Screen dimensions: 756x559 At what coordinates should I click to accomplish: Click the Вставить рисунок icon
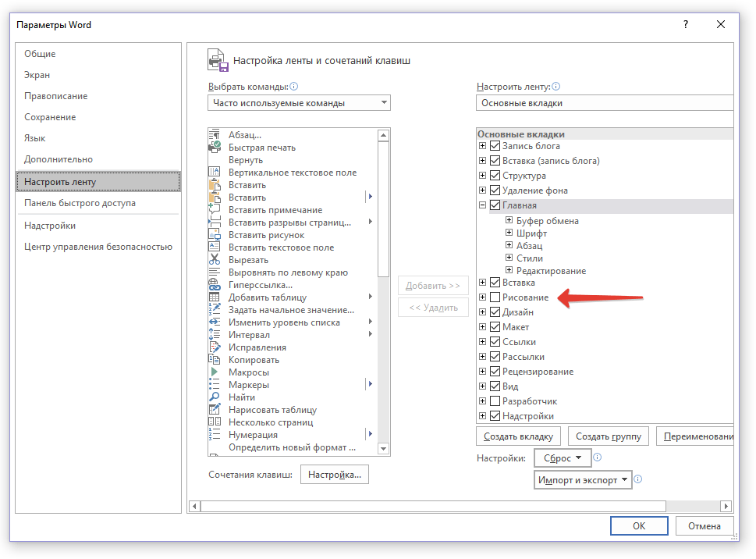pyautogui.click(x=215, y=235)
